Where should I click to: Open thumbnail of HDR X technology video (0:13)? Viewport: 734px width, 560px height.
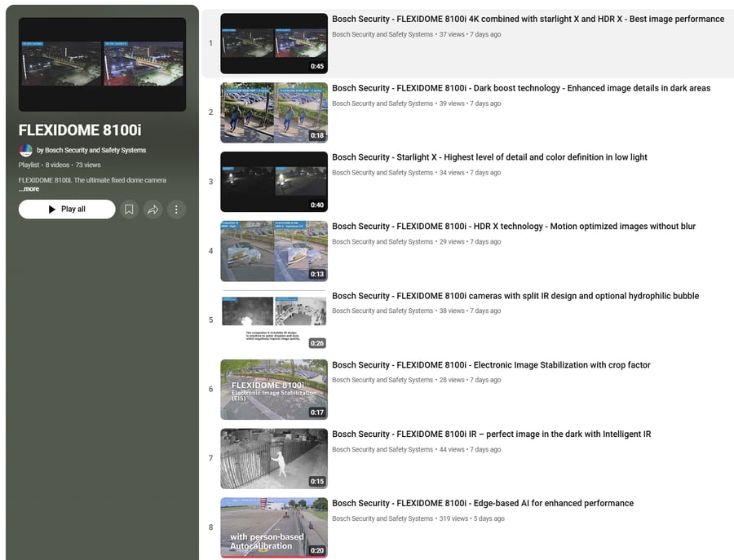274,251
